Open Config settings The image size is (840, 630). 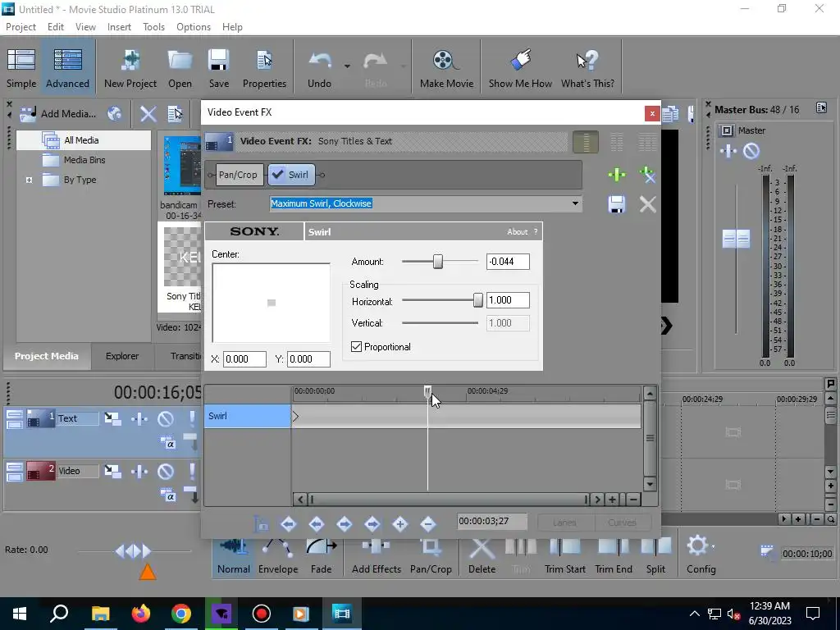click(701, 556)
